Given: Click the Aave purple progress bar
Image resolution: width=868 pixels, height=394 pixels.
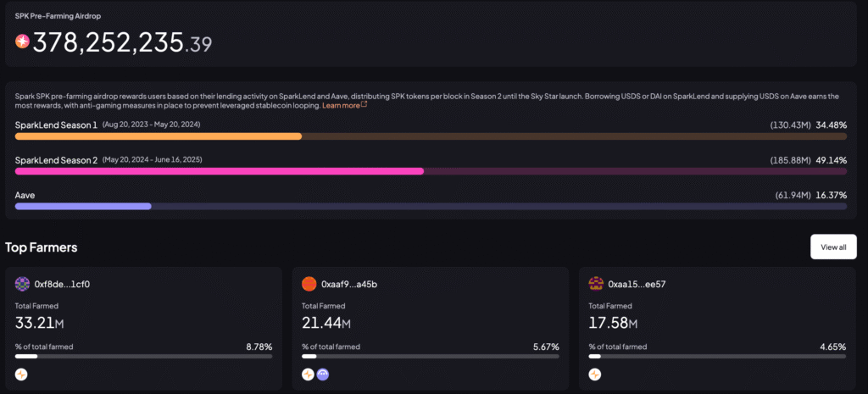Looking at the screenshot, I should (431, 207).
